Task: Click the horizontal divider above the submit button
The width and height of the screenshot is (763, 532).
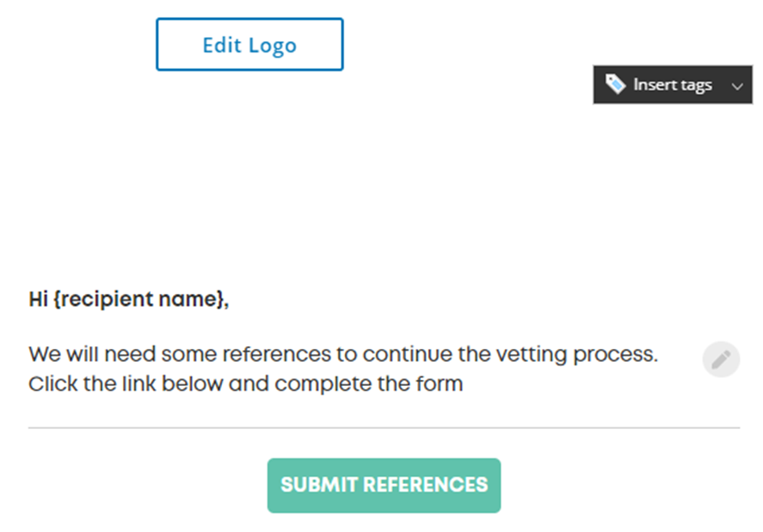Action: tap(384, 425)
